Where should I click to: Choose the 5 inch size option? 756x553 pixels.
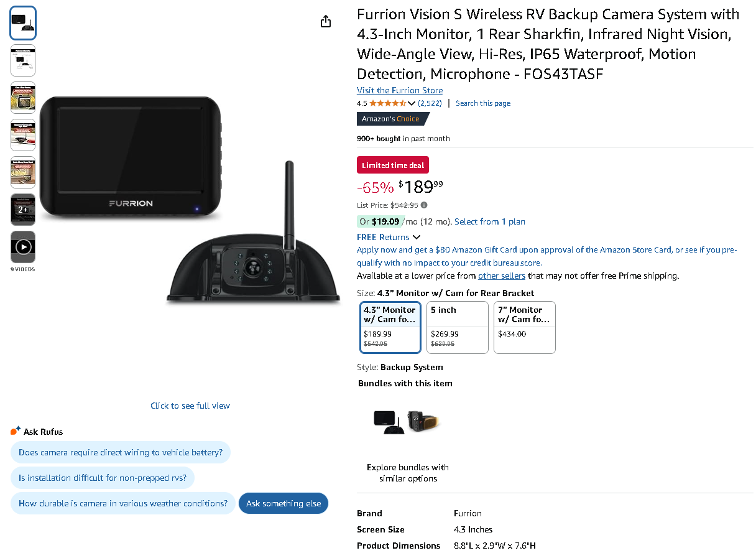(x=457, y=327)
